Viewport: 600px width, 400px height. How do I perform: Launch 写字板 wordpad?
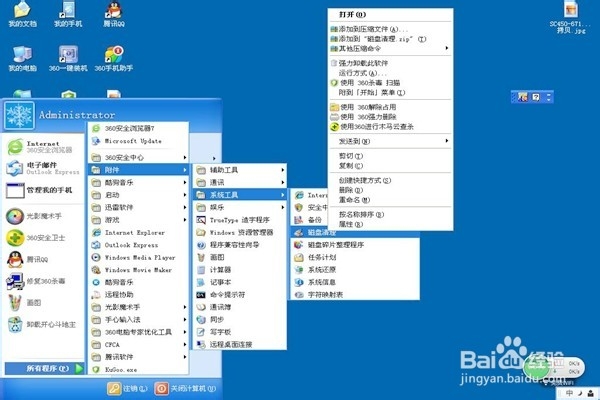click(240, 332)
